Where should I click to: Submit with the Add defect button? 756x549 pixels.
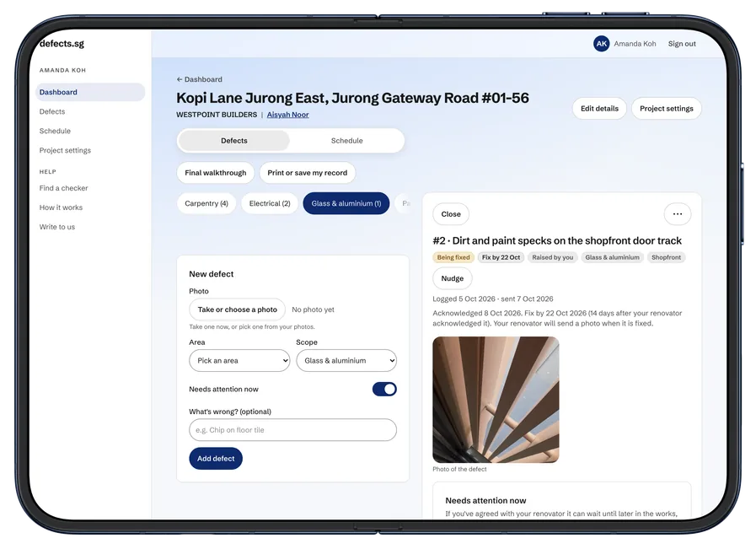pos(216,459)
